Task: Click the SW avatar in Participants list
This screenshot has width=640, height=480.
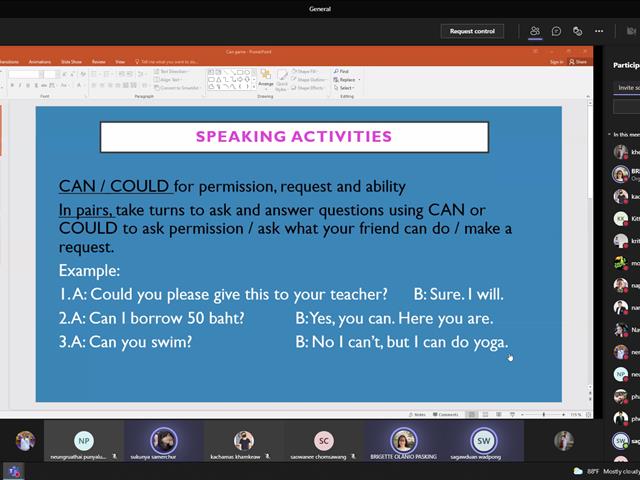Action: coord(620,440)
